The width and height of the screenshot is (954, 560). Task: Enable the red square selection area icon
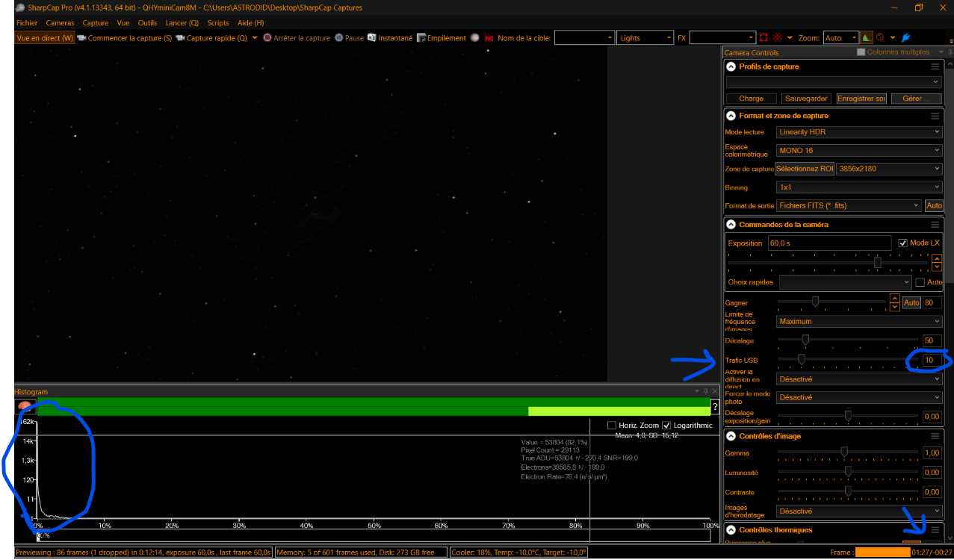(x=763, y=38)
